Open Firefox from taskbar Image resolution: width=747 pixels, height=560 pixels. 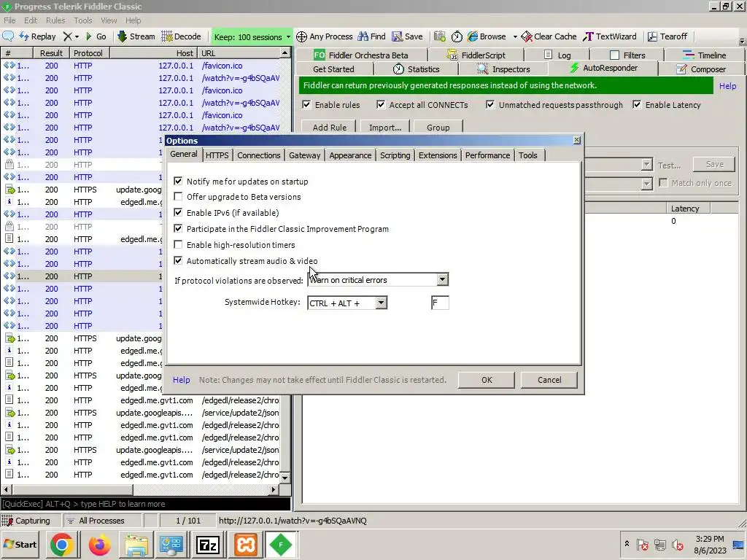pyautogui.click(x=99, y=545)
